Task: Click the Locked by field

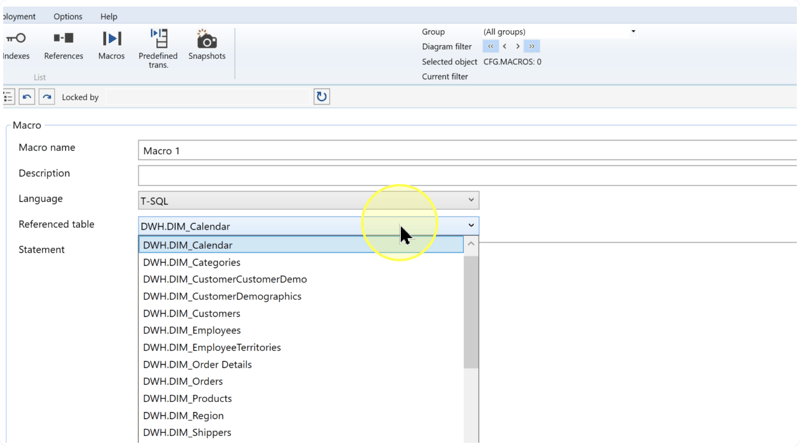Action: [x=207, y=97]
